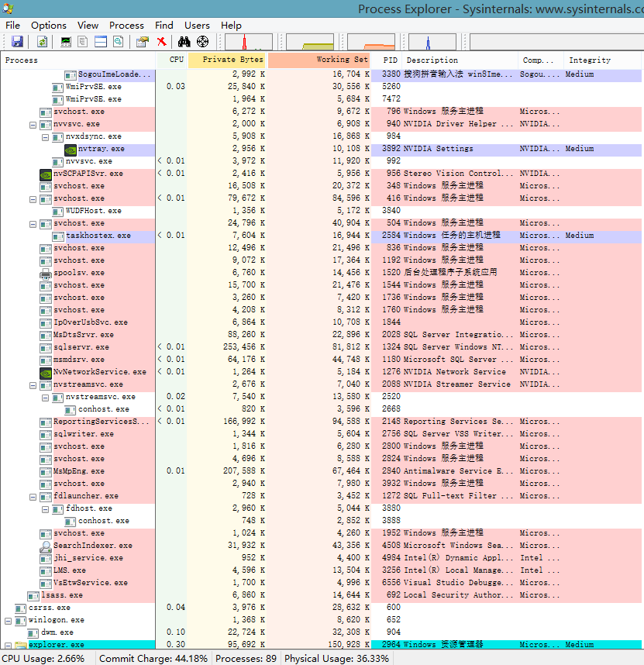Click the Kill Process red X icon

[161, 41]
